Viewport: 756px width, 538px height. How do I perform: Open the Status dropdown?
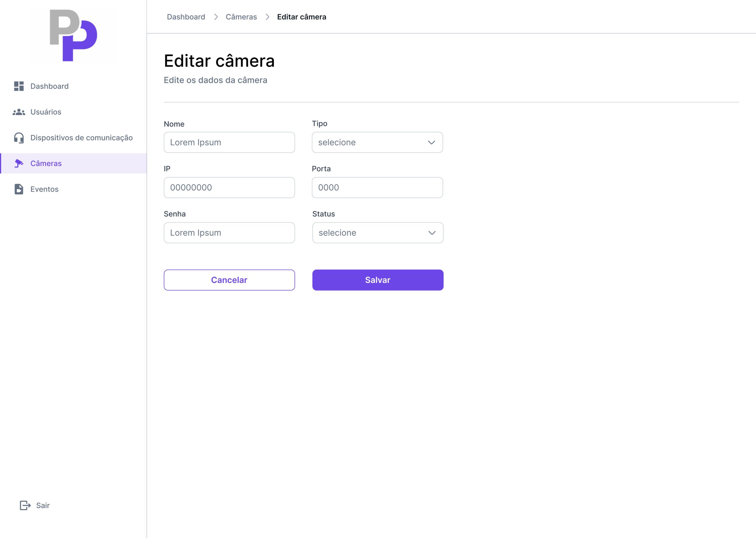coord(377,233)
